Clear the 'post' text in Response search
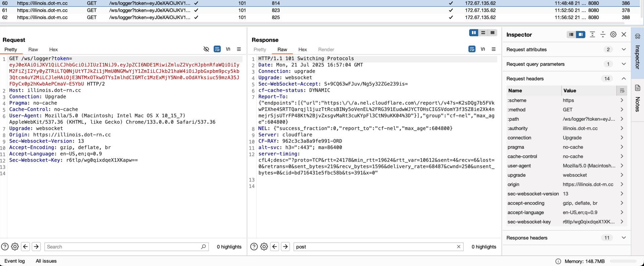The height and width of the screenshot is (266, 644). pos(459,247)
